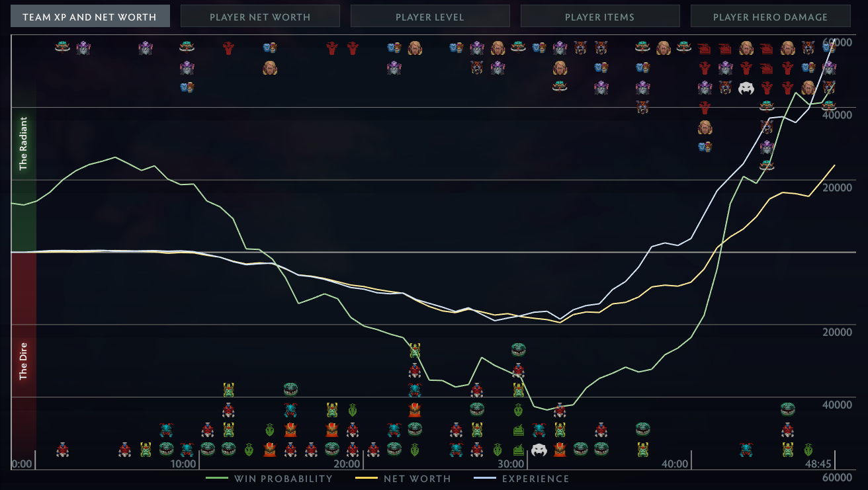Image resolution: width=868 pixels, height=490 pixels.
Task: Click the first red Dire barracks icon
Action: 705,48
